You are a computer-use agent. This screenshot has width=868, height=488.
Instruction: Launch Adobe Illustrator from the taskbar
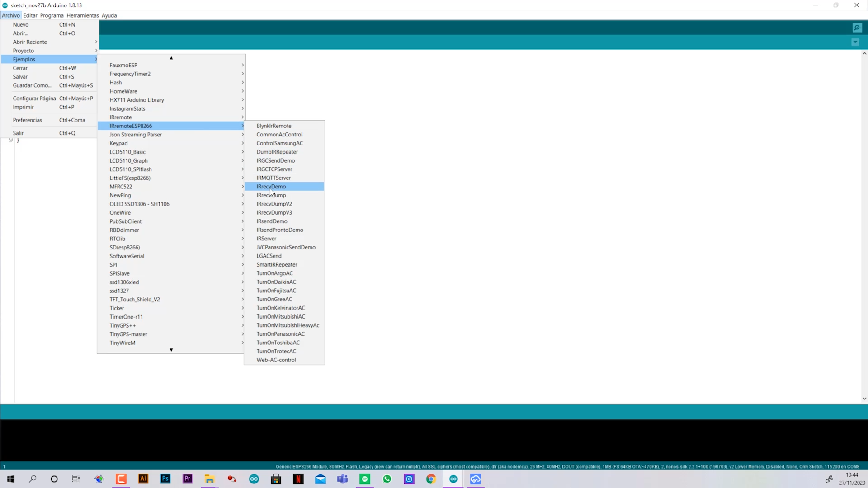pos(143,479)
